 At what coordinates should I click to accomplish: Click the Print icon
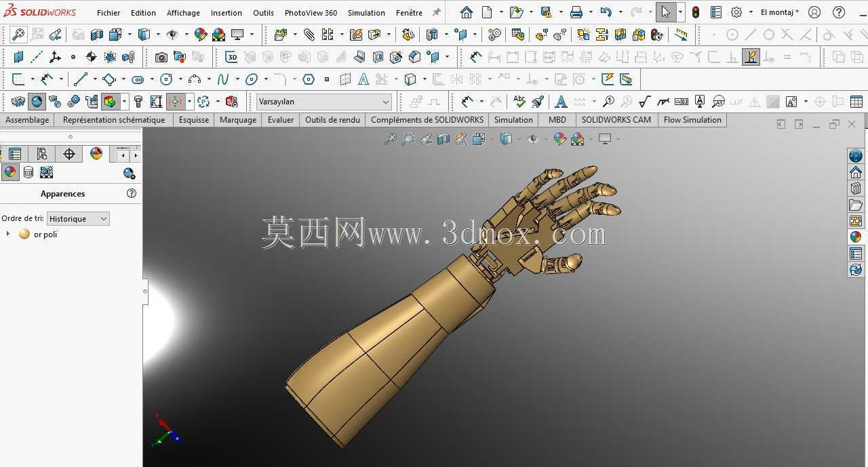(576, 12)
